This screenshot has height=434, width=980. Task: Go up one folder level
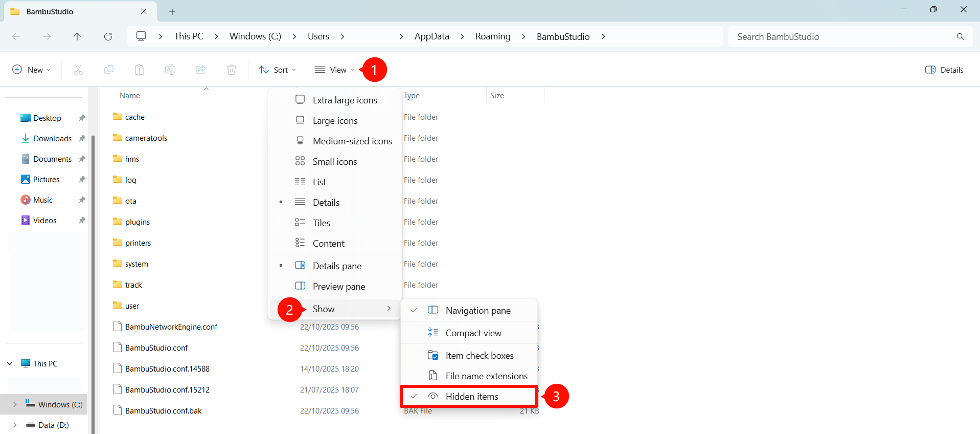77,36
